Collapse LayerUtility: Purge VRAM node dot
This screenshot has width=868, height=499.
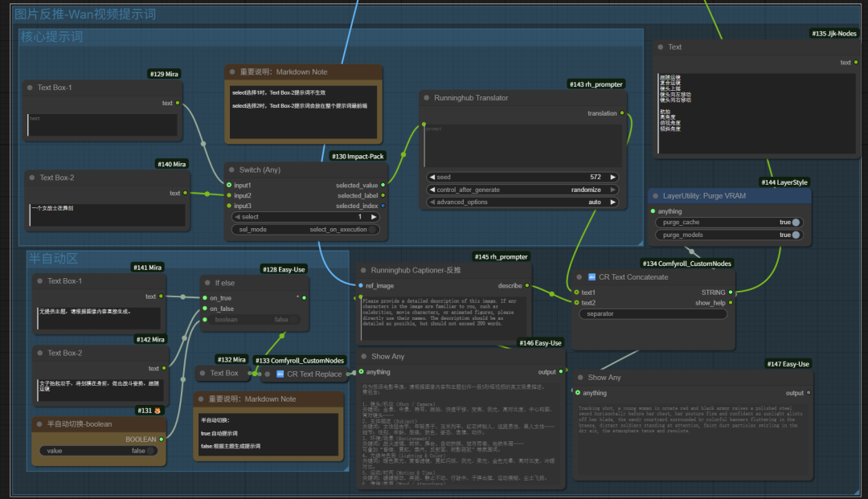(656, 196)
